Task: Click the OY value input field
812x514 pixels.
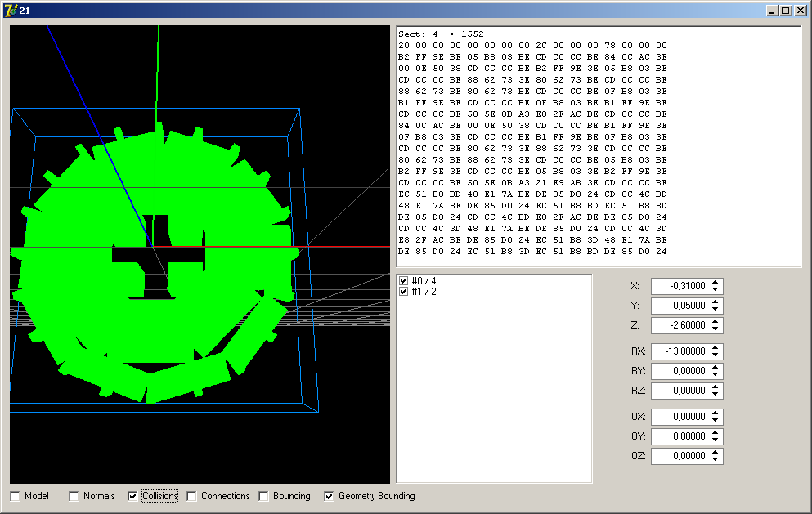Action: [680, 436]
